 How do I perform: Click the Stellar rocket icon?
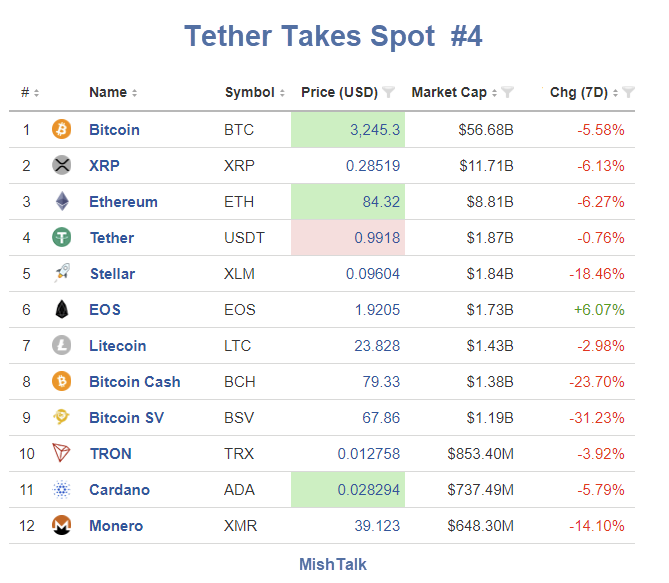tap(62, 274)
